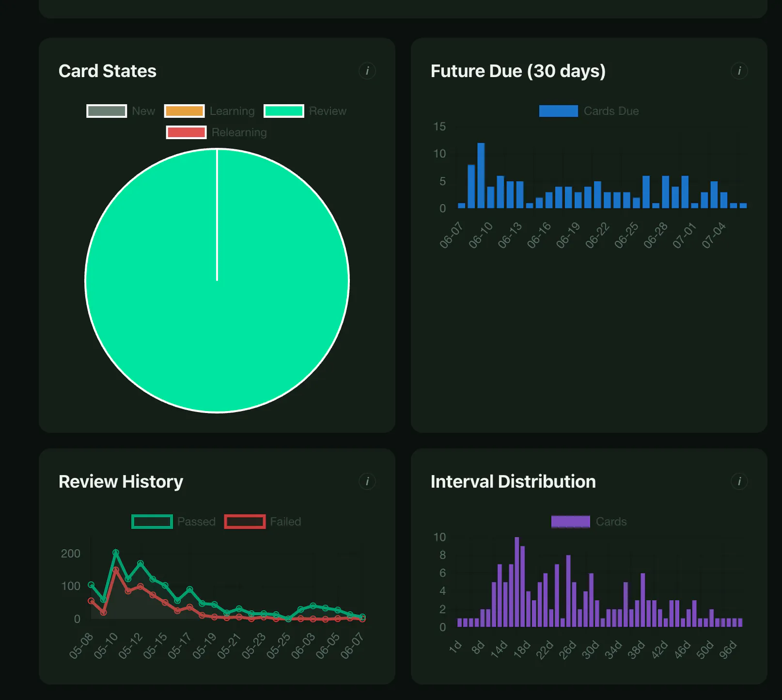
Task: Click the tallest purple bar in Interval Distribution
Action: tap(517, 582)
